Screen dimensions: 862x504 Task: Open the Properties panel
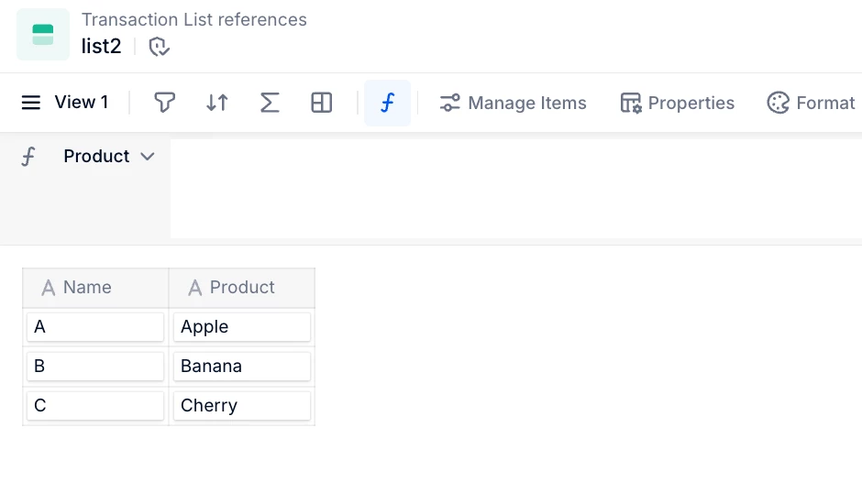677,103
